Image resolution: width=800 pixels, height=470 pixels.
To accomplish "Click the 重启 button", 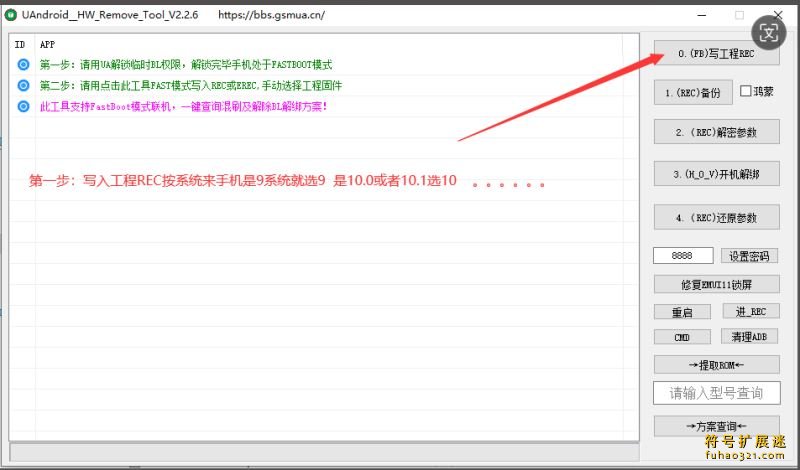I will 682,312.
